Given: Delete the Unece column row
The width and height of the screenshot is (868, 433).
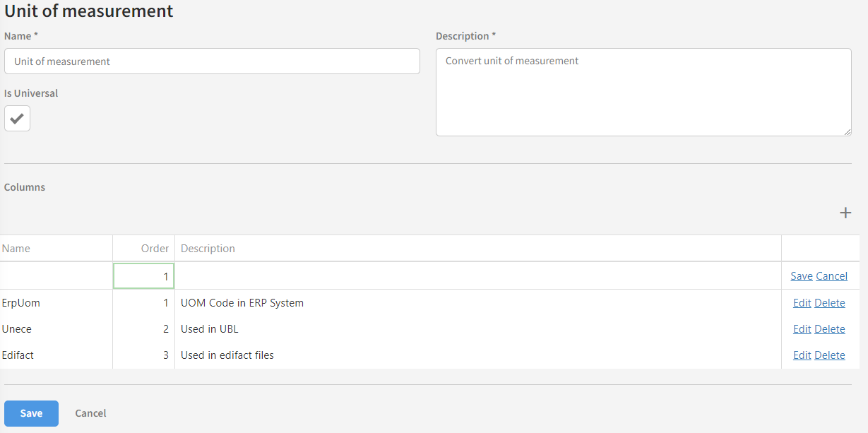Looking at the screenshot, I should click(829, 329).
